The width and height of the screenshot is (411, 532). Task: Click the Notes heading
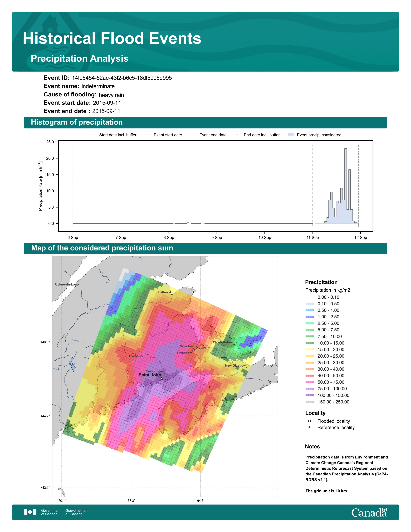(x=312, y=447)
